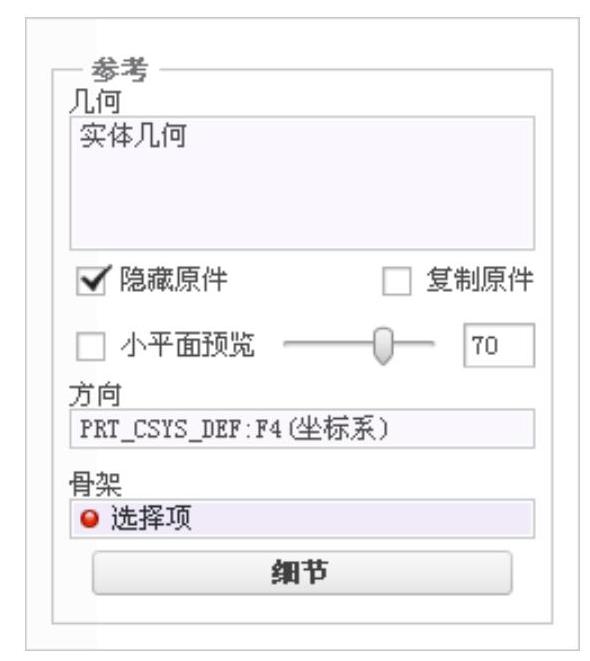Select the 实体几何 entry in the geometry list
The image size is (590, 661).
[x=133, y=136]
